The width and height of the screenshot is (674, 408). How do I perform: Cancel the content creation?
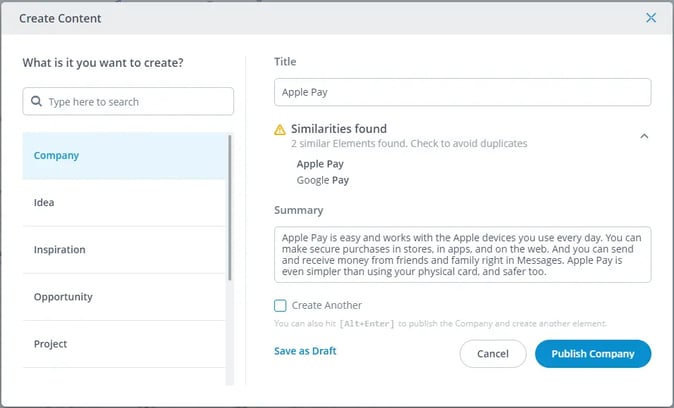coord(493,354)
